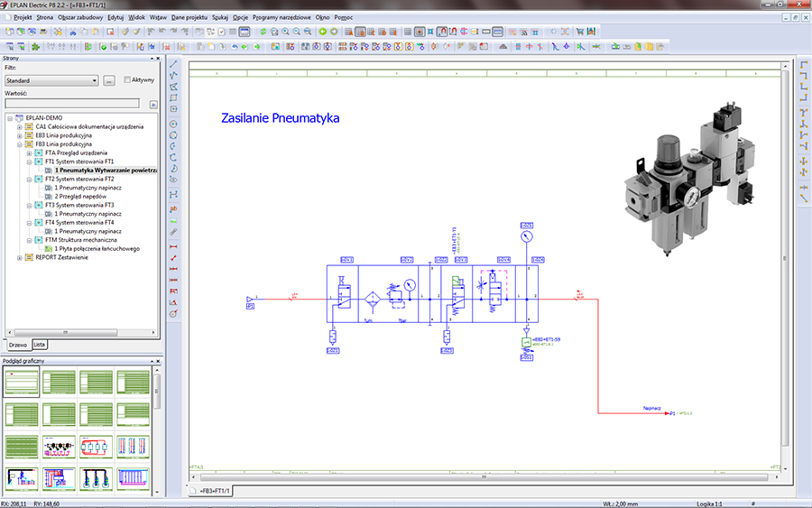Image resolution: width=812 pixels, height=508 pixels.
Task: Select '1 Pneumatyka Wytwarzanie powietrza' page
Action: pos(106,171)
